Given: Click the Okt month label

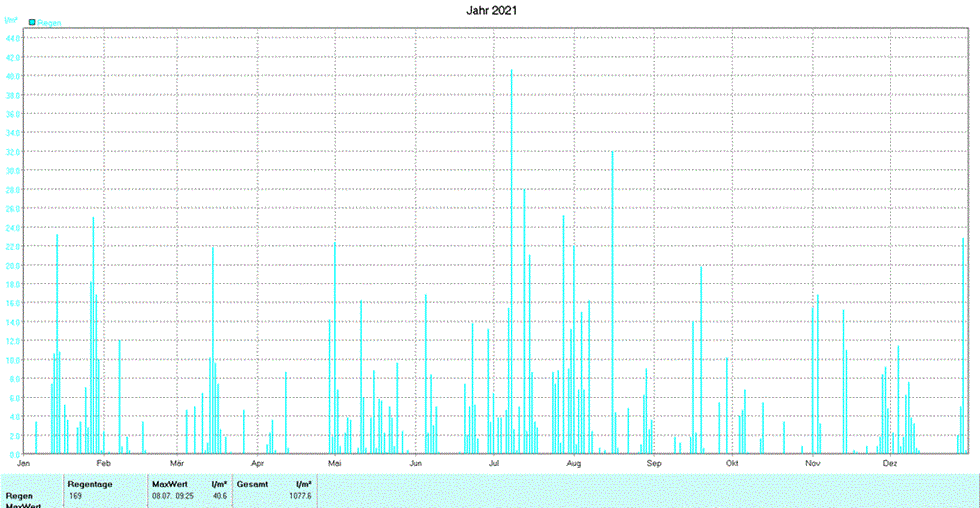Looking at the screenshot, I should pyautogui.click(x=732, y=463).
